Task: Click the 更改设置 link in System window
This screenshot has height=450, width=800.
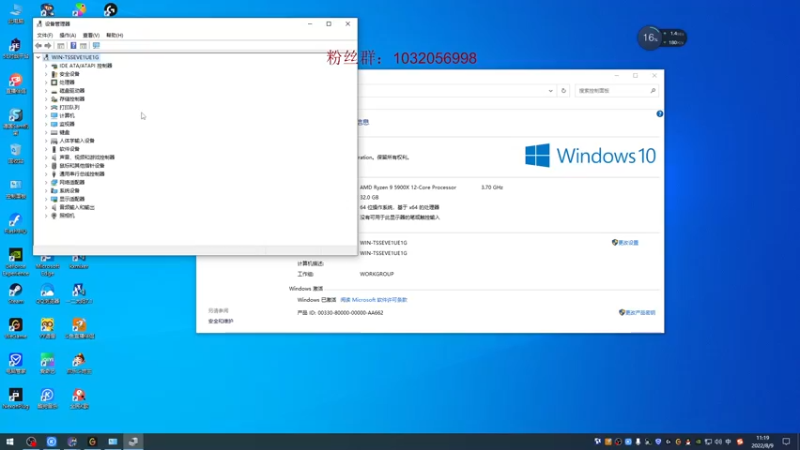Action: (x=628, y=243)
